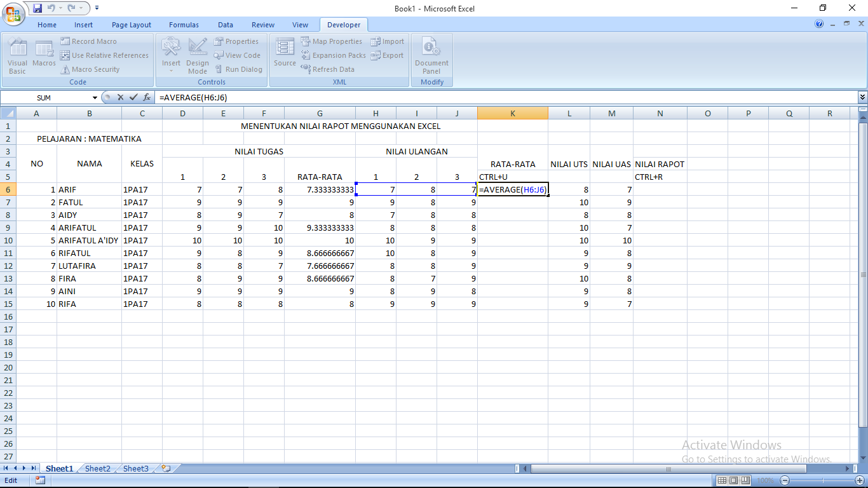Viewport: 868px width, 488px height.
Task: Go to last sheet navigation arrow
Action: [x=34, y=468]
